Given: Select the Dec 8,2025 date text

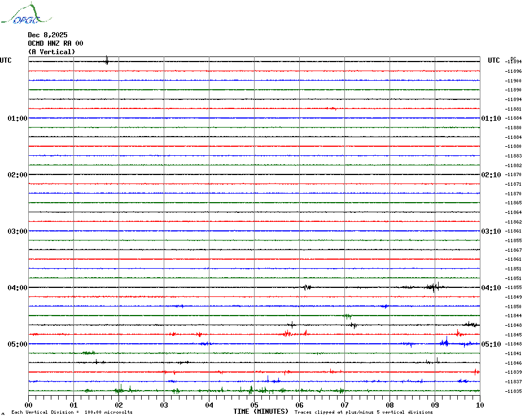Looking at the screenshot, I should (47, 35).
